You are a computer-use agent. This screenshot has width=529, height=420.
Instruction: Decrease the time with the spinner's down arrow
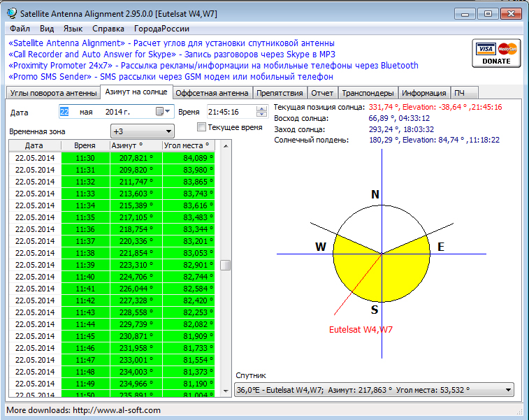click(261, 114)
